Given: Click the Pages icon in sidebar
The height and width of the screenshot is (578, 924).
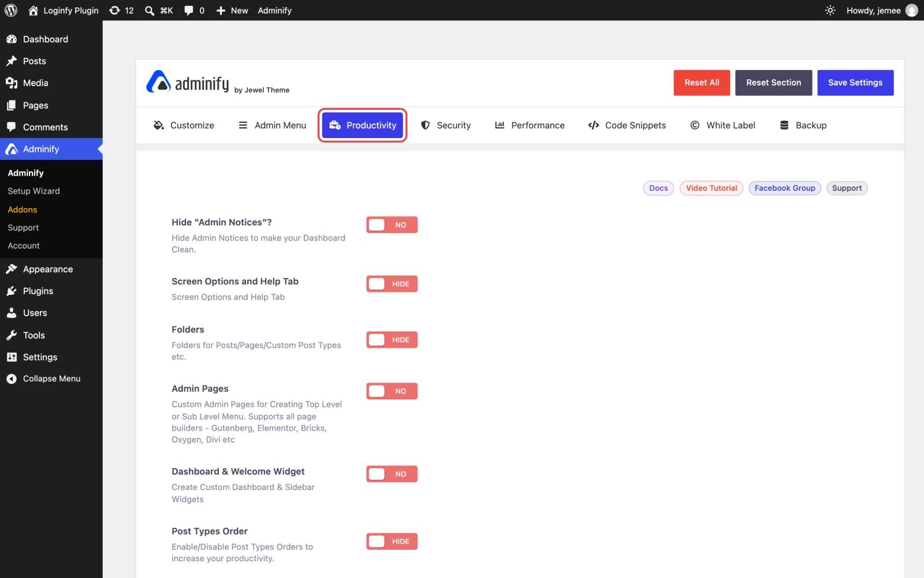Looking at the screenshot, I should coord(12,105).
